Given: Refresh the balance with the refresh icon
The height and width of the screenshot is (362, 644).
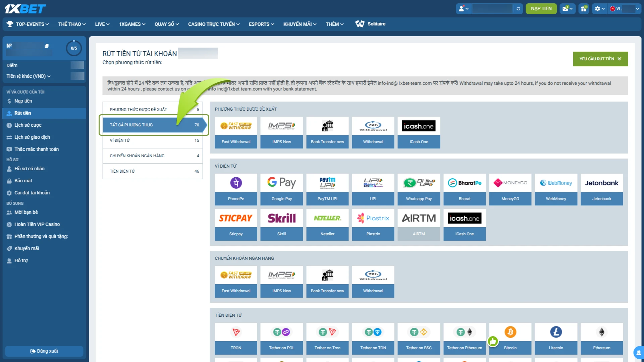Looking at the screenshot, I should [x=518, y=9].
